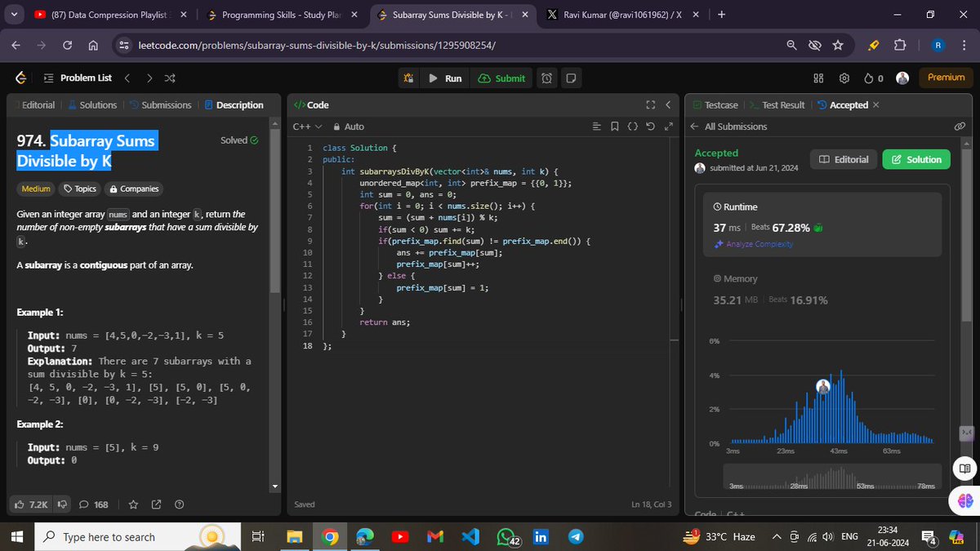Collapse the code editor panel with the chevron
This screenshot has height=551, width=980.
(667, 104)
